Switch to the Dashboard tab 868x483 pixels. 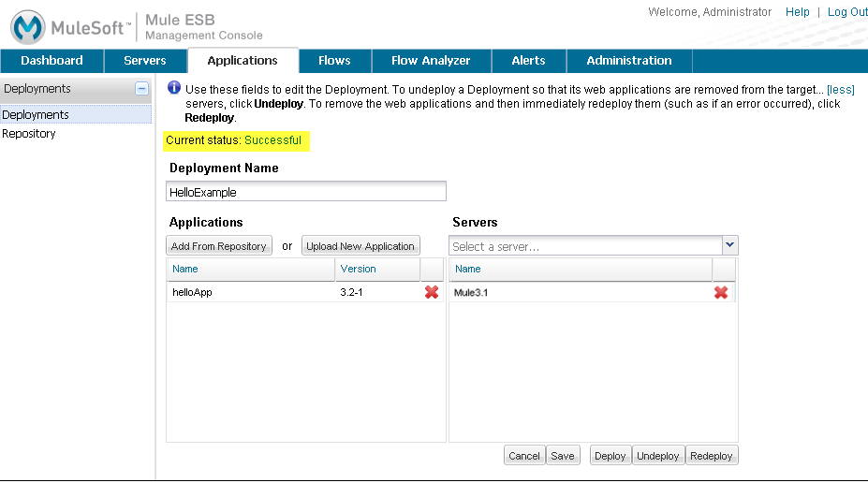51,61
